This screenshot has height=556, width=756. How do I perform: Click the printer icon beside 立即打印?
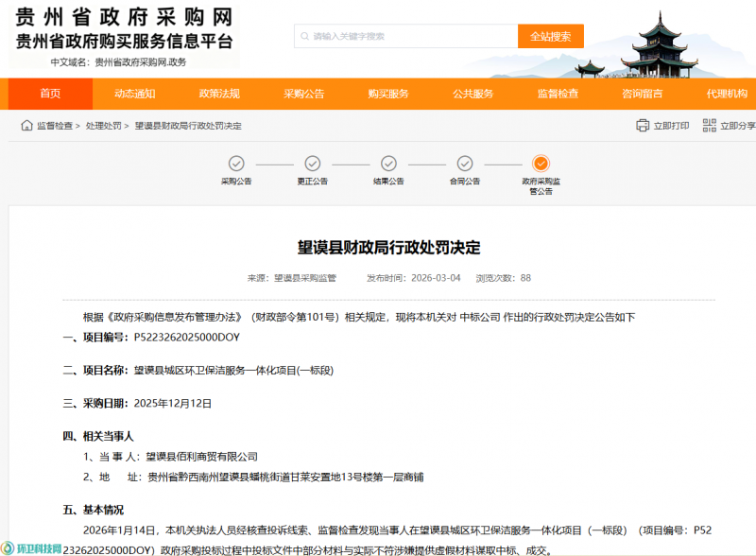click(x=643, y=126)
